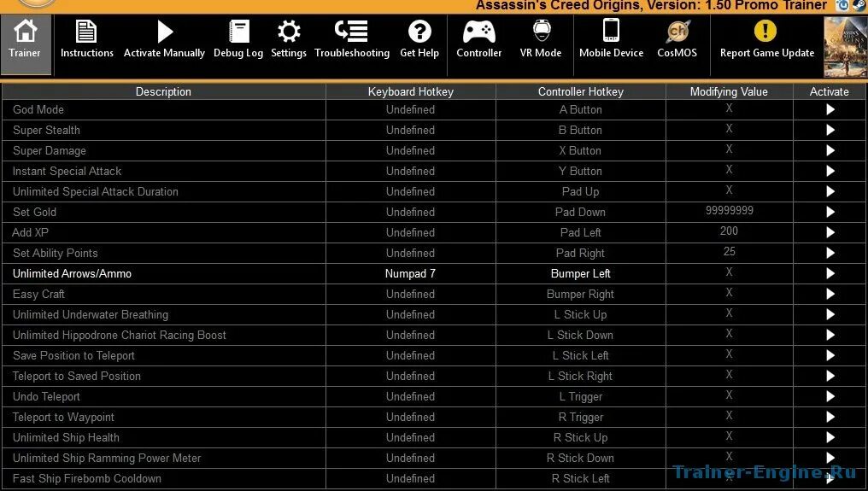Edit the Add XP value 200

pyautogui.click(x=729, y=231)
